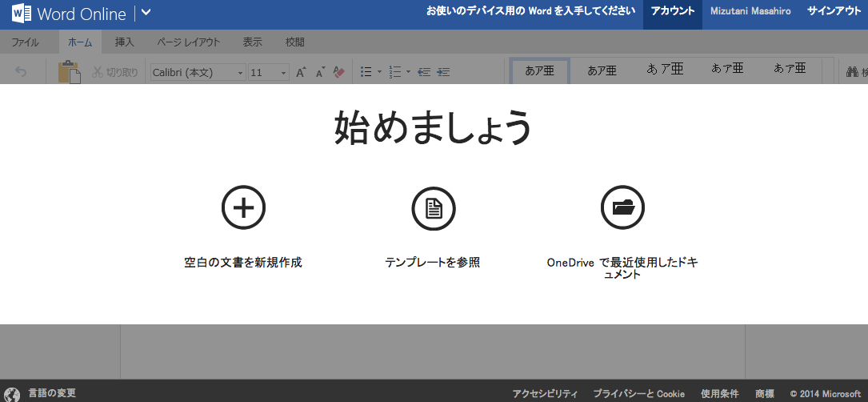Click the OneDrive open folder icon

click(622, 208)
